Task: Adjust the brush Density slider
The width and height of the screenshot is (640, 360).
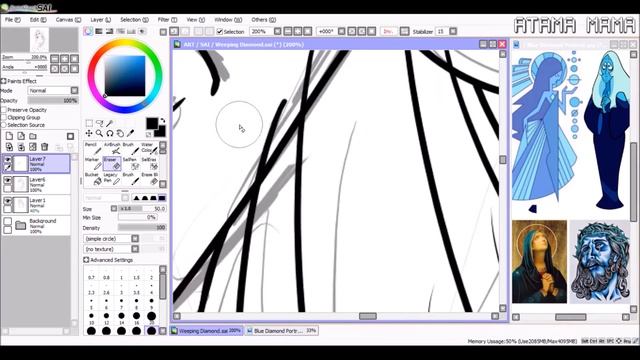Action: click(142, 228)
